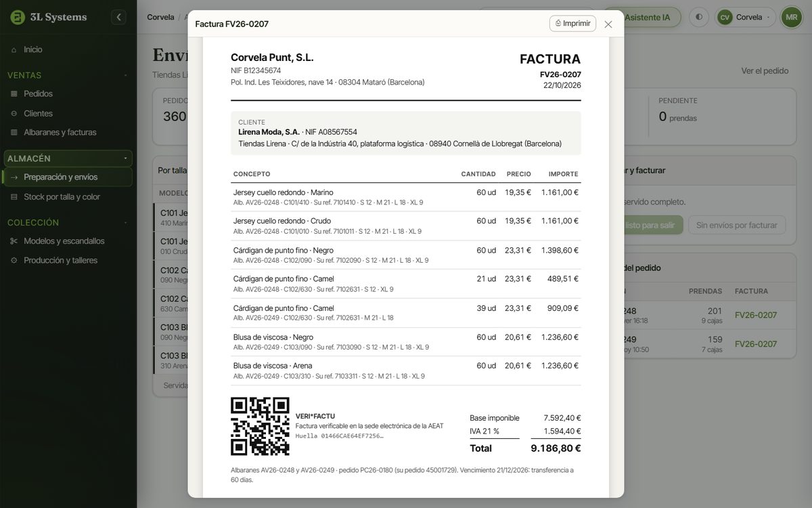Click the IMPORTE column header
Image resolution: width=812 pixels, height=508 pixels.
(563, 174)
